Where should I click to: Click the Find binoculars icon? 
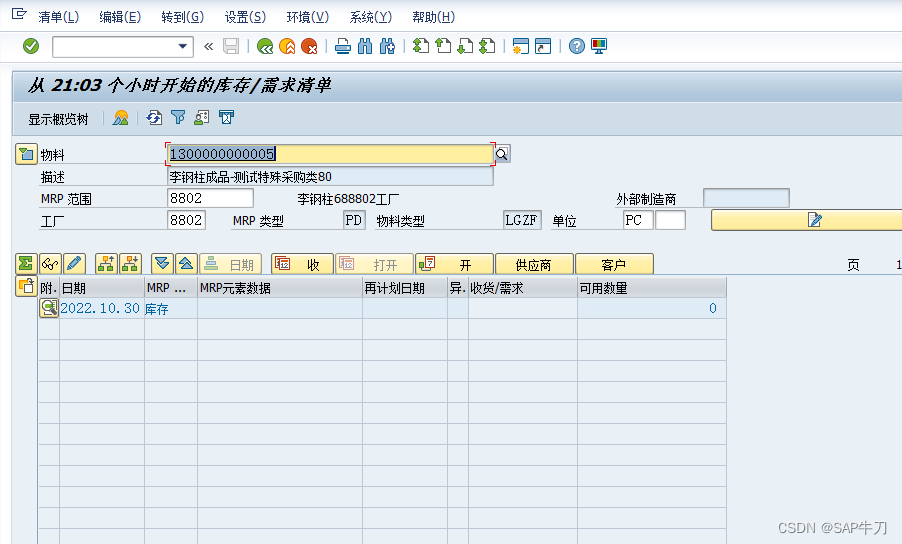pyautogui.click(x=365, y=46)
